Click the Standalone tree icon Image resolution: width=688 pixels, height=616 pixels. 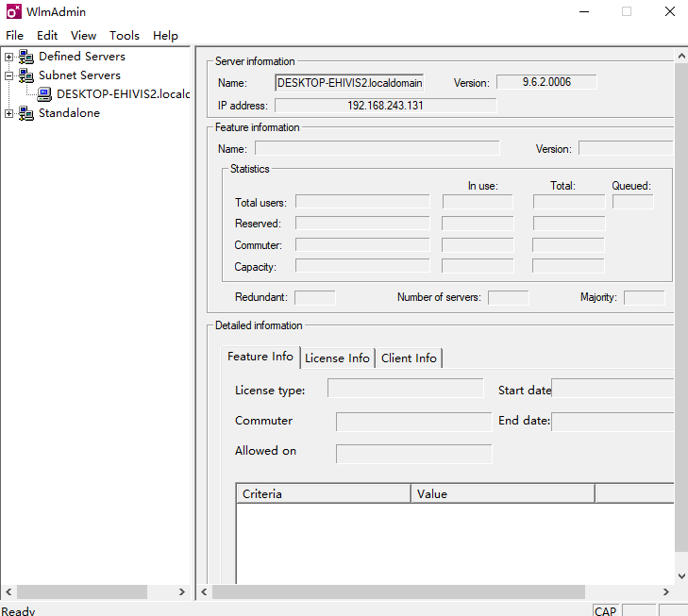[x=25, y=113]
